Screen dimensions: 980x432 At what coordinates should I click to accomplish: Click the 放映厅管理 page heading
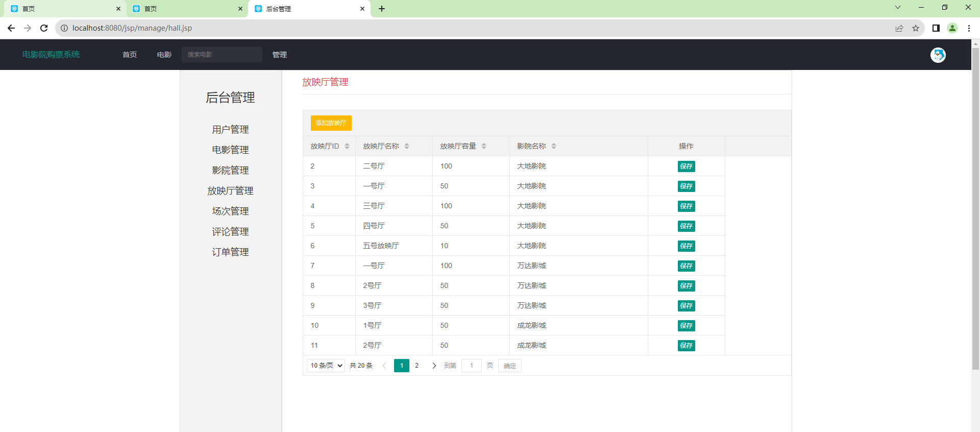point(325,82)
